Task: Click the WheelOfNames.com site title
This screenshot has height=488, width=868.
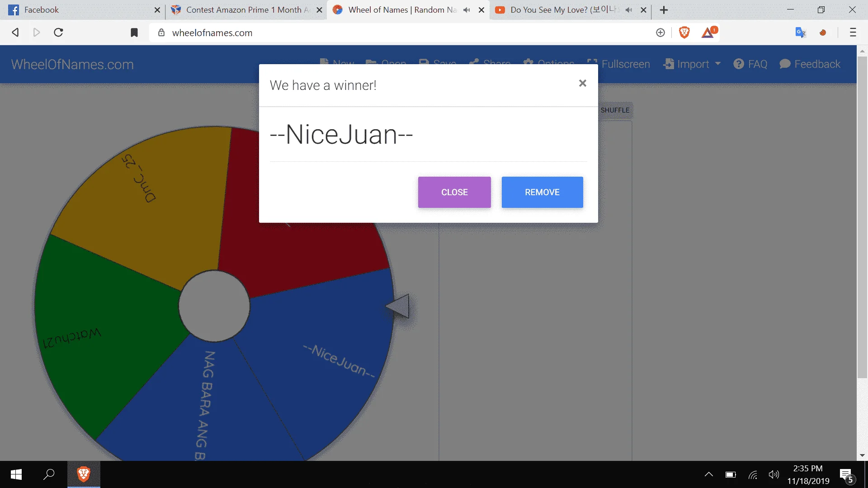Action: tap(72, 64)
